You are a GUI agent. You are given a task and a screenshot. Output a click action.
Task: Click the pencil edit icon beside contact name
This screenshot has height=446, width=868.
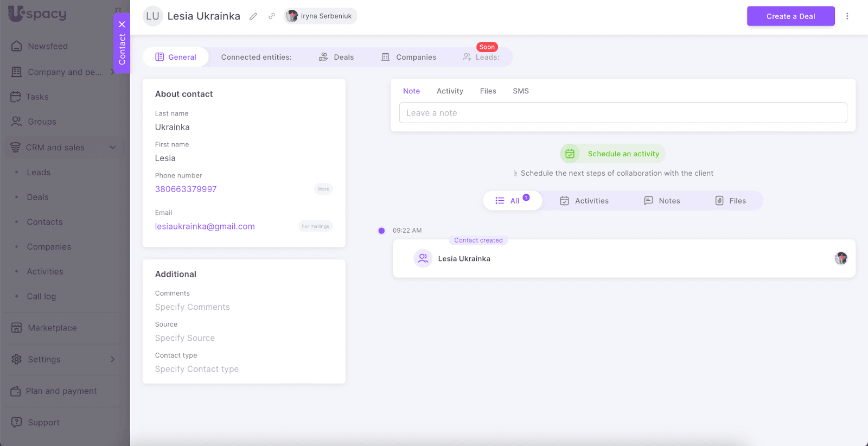pyautogui.click(x=253, y=16)
